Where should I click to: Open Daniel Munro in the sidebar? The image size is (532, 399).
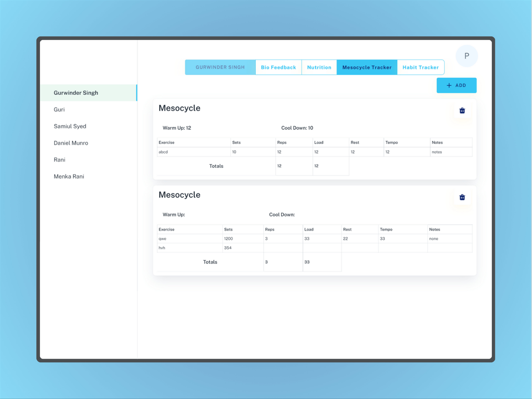pos(89,143)
